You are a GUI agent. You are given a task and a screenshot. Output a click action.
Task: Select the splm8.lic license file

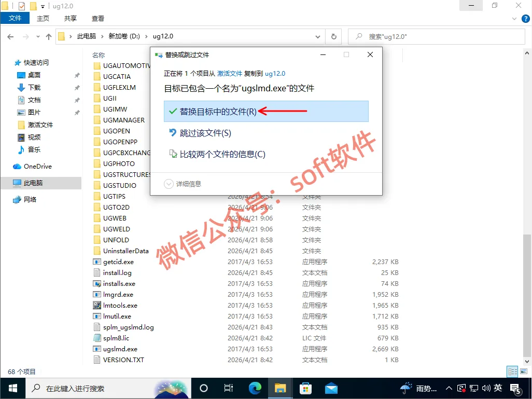click(116, 338)
